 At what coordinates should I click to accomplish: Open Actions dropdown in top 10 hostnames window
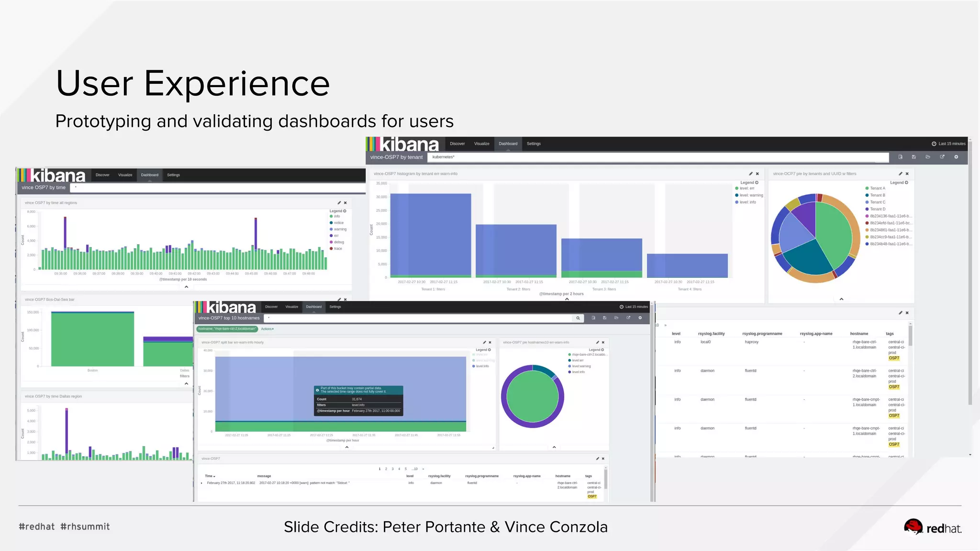pos(267,329)
